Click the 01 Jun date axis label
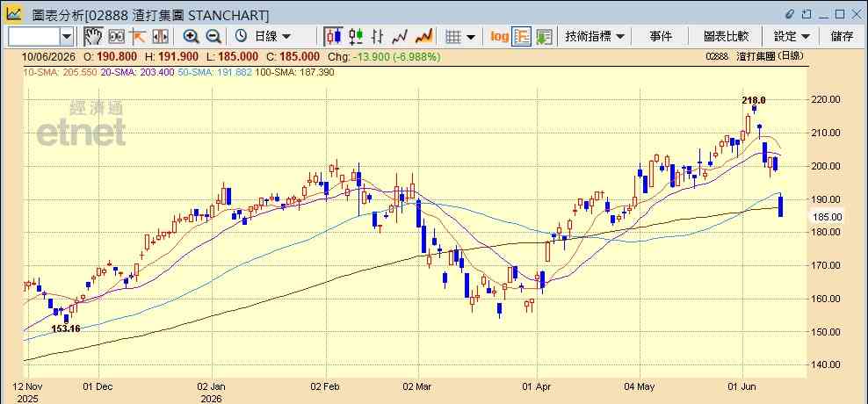The image size is (868, 404). pos(741,386)
